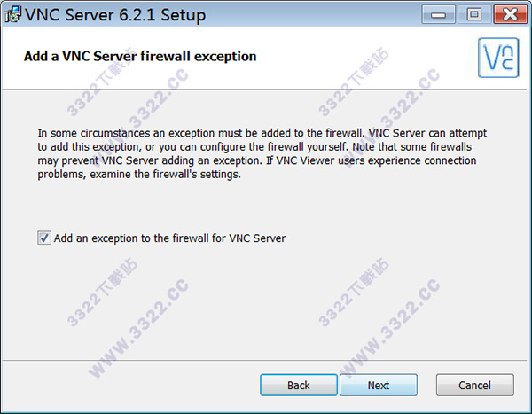This screenshot has height=414, width=532.
Task: Go to the next setup step
Action: [x=378, y=385]
